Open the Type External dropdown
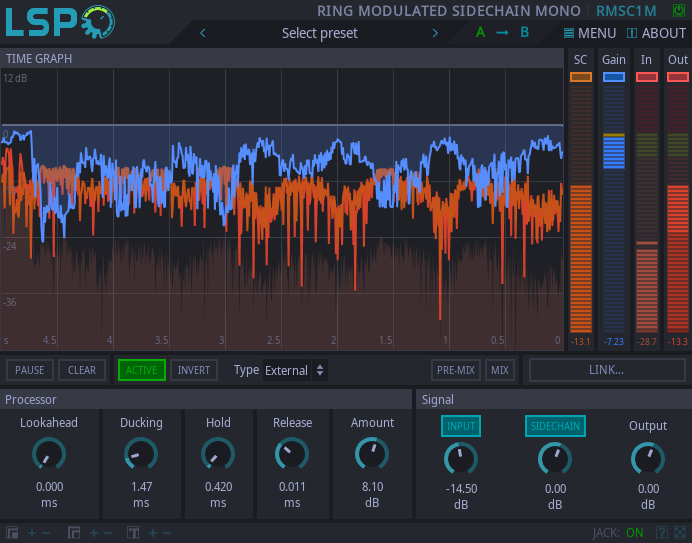The height and width of the screenshot is (543, 692). point(295,370)
